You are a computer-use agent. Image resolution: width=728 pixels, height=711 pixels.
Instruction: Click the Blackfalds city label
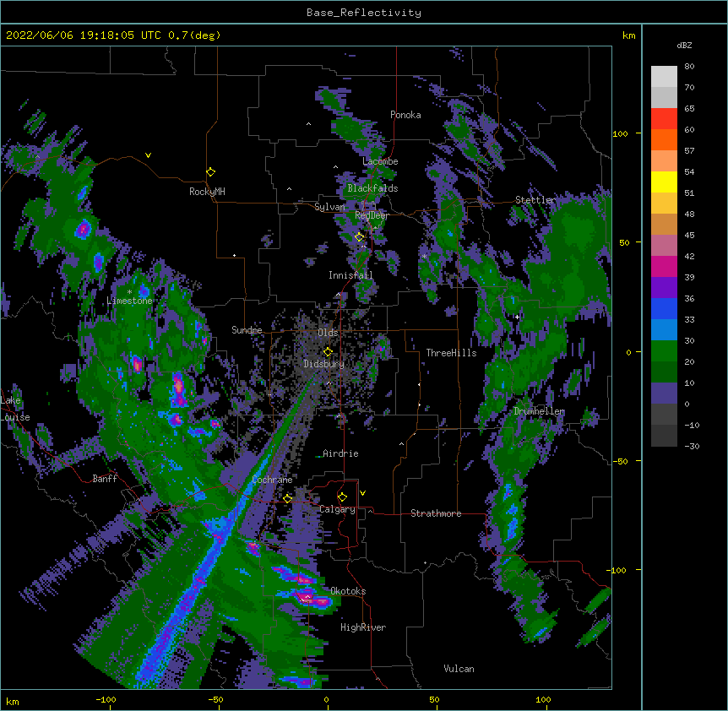pyautogui.click(x=372, y=188)
